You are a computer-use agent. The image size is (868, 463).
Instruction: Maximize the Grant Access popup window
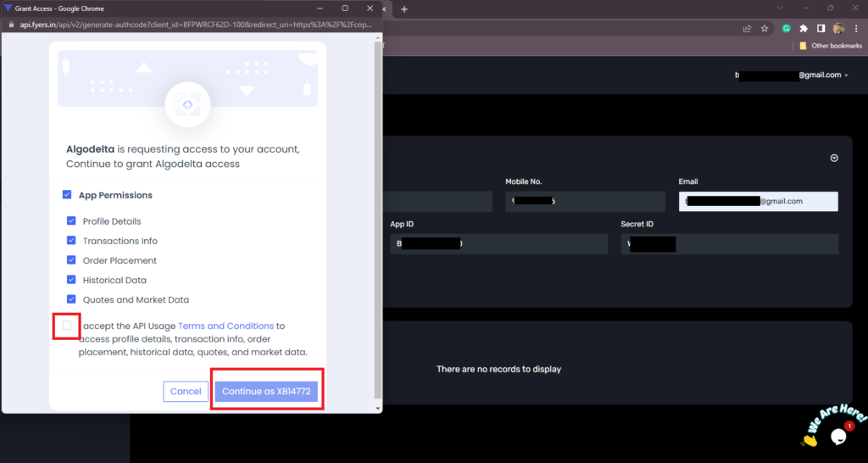pos(345,8)
